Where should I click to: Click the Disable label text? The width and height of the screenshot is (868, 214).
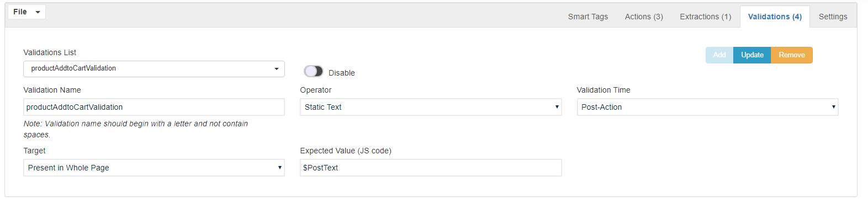(342, 73)
